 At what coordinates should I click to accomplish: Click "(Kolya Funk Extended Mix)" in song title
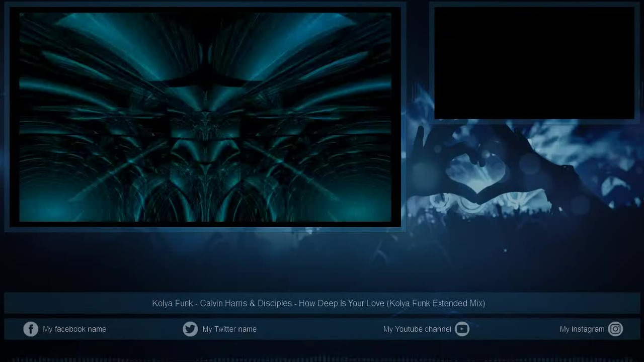[x=436, y=303]
